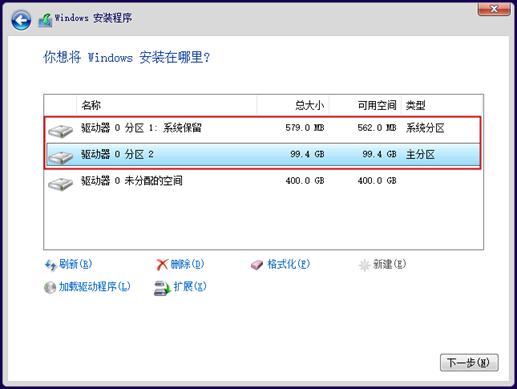Click the drive icon for 分区 2

click(60, 157)
